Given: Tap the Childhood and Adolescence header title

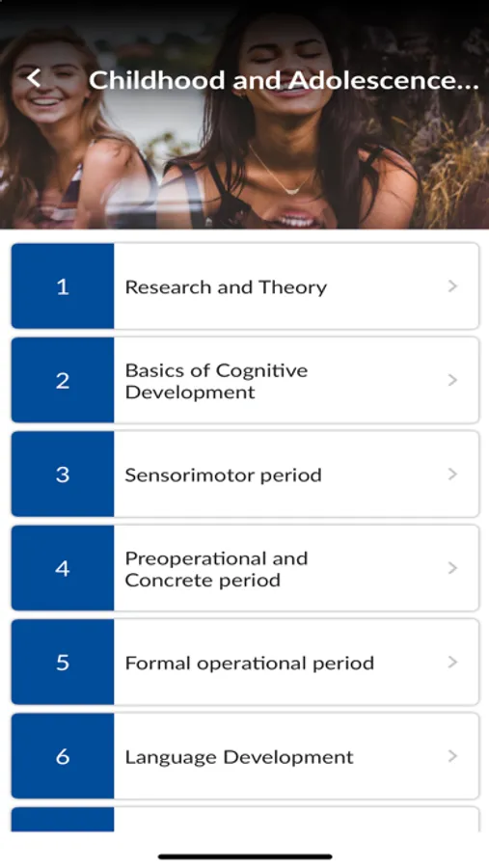Looking at the screenshot, I should (x=285, y=80).
